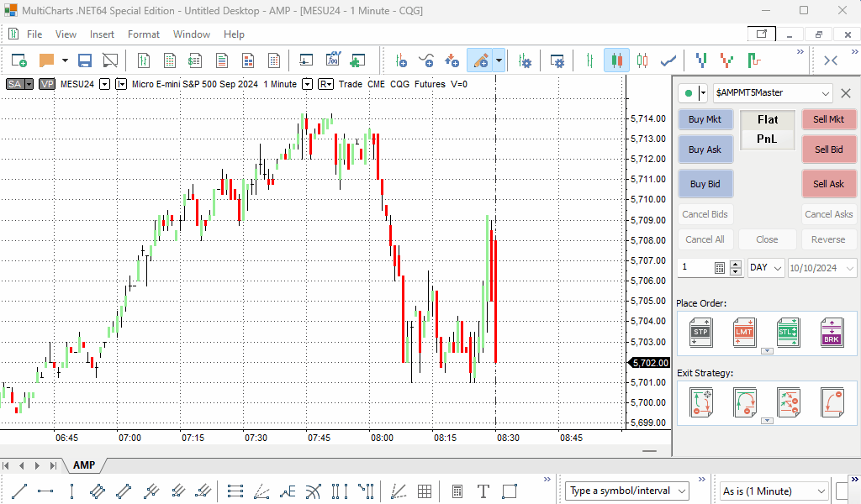Click the Save workspace floppy disk icon
Image resolution: width=861 pixels, height=504 pixels.
(85, 60)
